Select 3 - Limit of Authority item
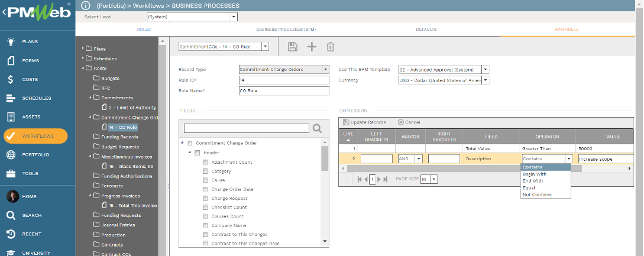This screenshot has width=644, height=256. (132, 108)
